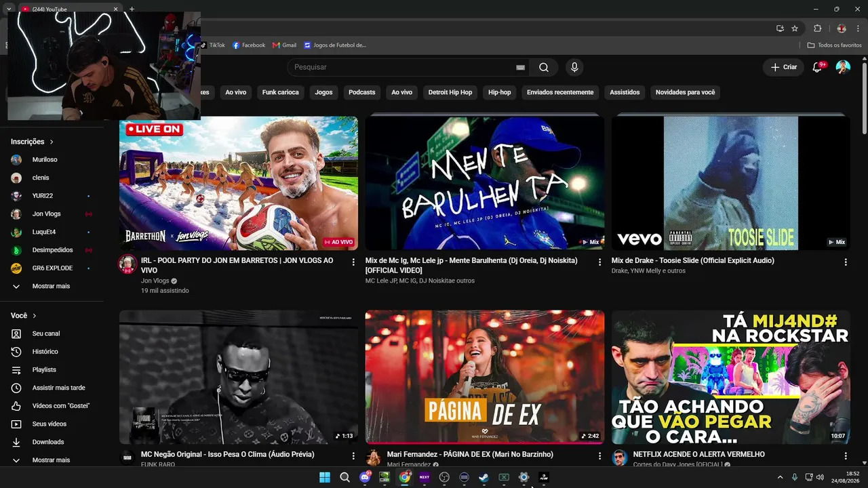
Task: Open the Jon Vlogs pool party live thumbnail
Action: click(x=239, y=183)
